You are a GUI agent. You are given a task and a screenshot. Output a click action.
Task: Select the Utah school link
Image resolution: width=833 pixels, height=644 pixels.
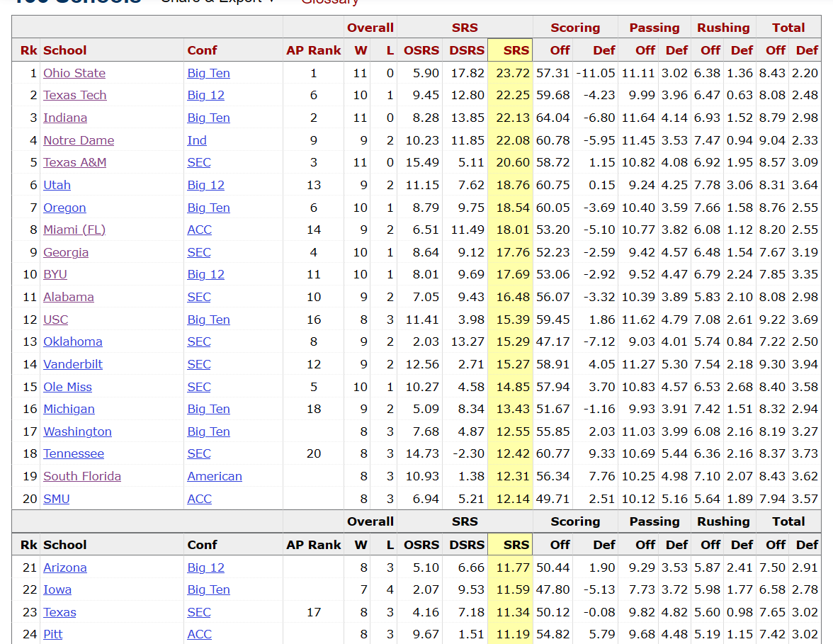(57, 185)
